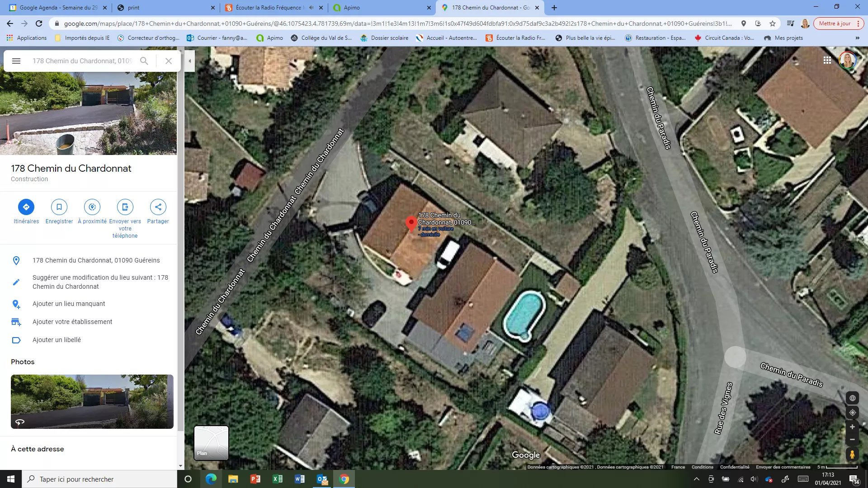The image size is (868, 488).
Task: Share the place with Partager
Action: tap(158, 212)
